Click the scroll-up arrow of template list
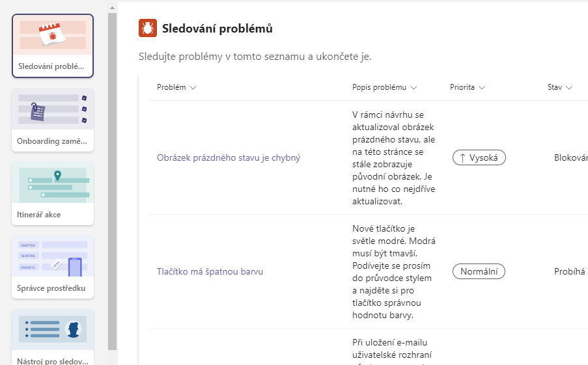This screenshot has height=365, width=588. click(x=112, y=8)
